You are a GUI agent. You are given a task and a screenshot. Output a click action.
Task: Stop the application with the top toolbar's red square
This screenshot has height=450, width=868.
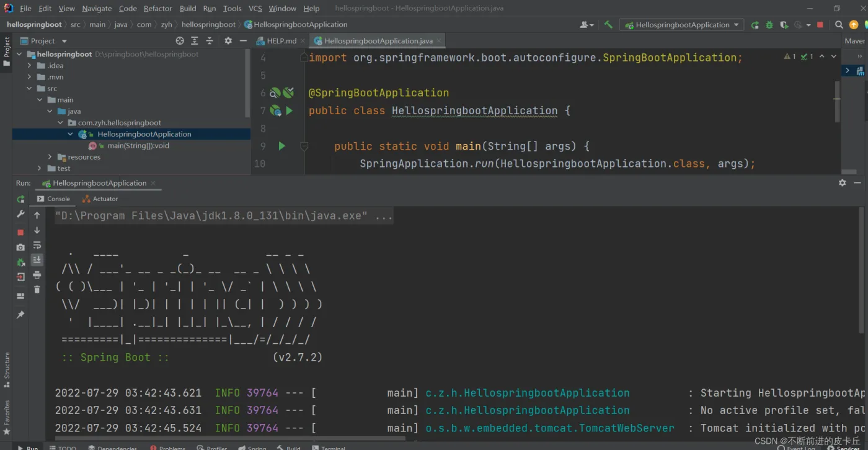(820, 25)
